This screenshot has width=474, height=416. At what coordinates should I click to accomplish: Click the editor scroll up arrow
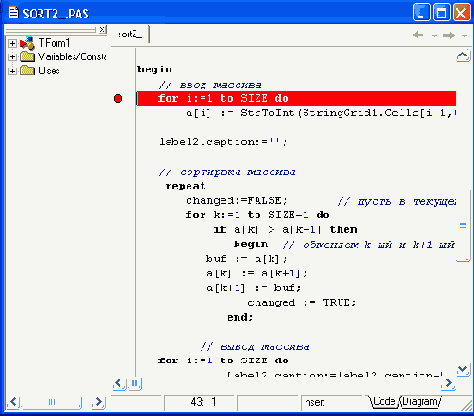click(463, 56)
